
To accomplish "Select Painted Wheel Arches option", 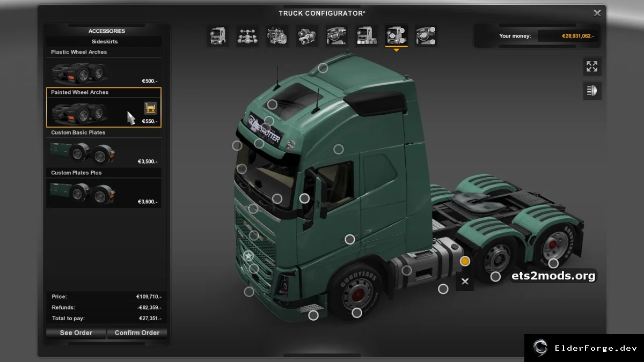I will coord(104,108).
